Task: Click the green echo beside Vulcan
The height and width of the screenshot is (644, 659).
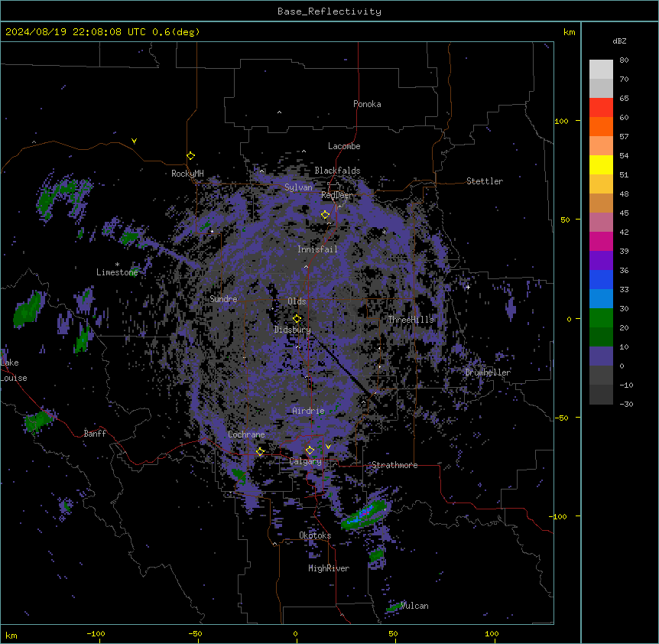Action: tap(394, 607)
